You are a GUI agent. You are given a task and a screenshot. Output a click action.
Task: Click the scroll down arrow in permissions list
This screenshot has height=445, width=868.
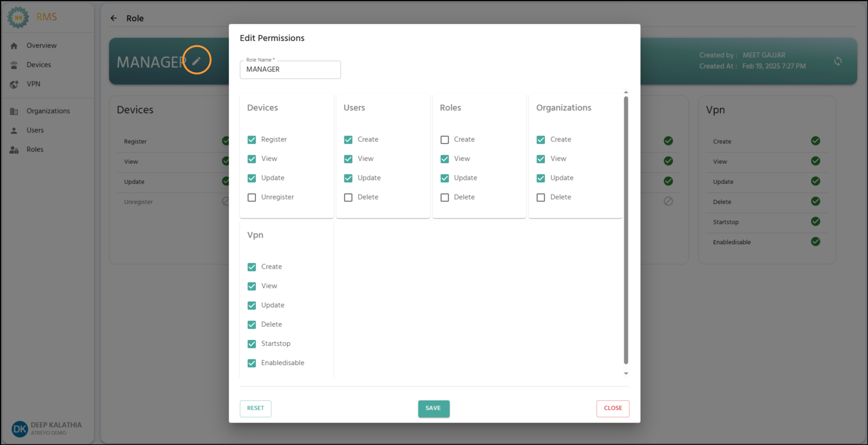(626, 374)
